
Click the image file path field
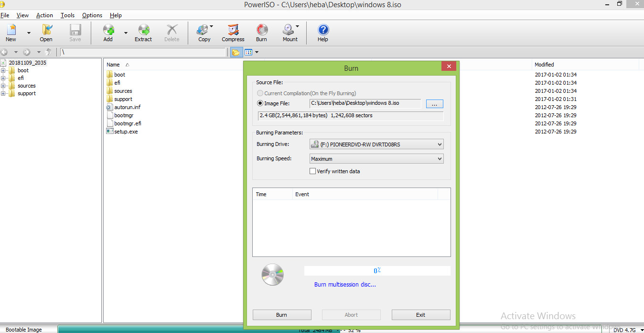(x=365, y=103)
